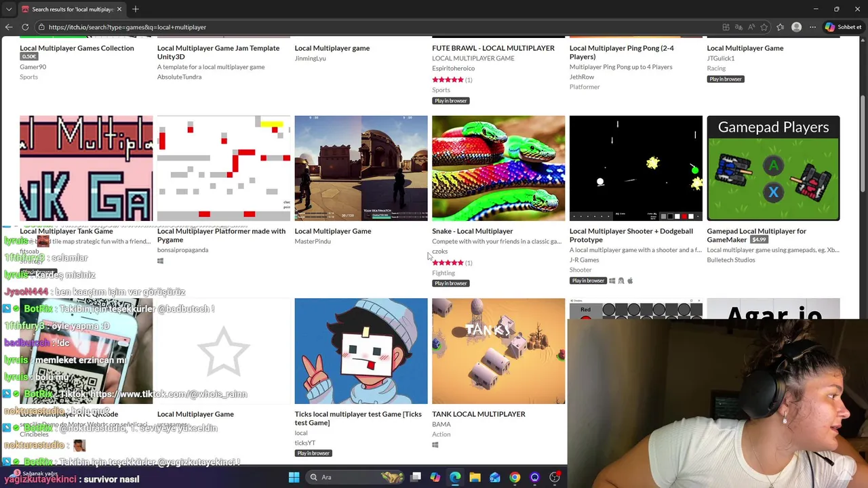This screenshot has width=868, height=488.
Task: Visit author JinmingLyu's profile
Action: click(310, 58)
